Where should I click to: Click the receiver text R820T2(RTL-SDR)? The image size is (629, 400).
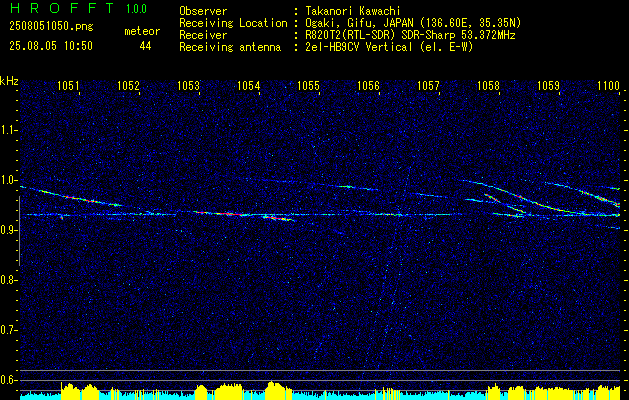tap(351, 35)
